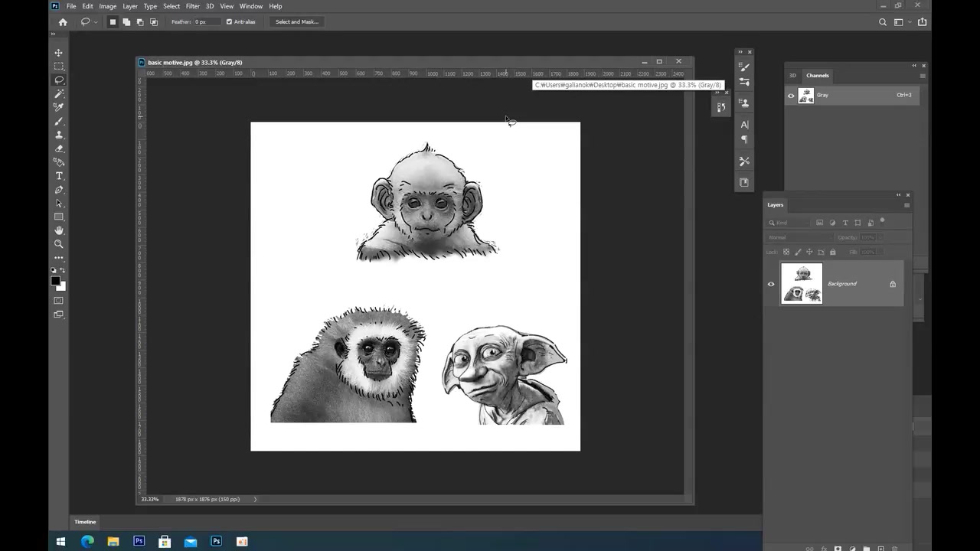Image resolution: width=980 pixels, height=551 pixels.
Task: Choose the Clone Stamp tool
Action: click(x=59, y=135)
